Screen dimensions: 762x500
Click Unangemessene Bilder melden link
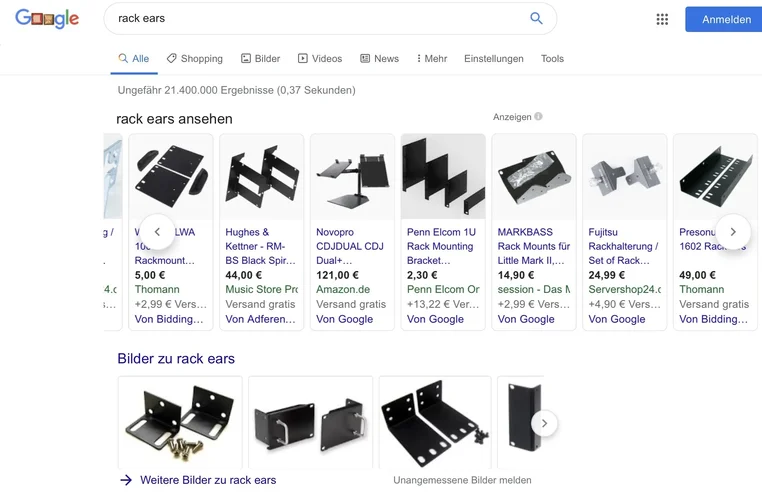pyautogui.click(x=462, y=480)
